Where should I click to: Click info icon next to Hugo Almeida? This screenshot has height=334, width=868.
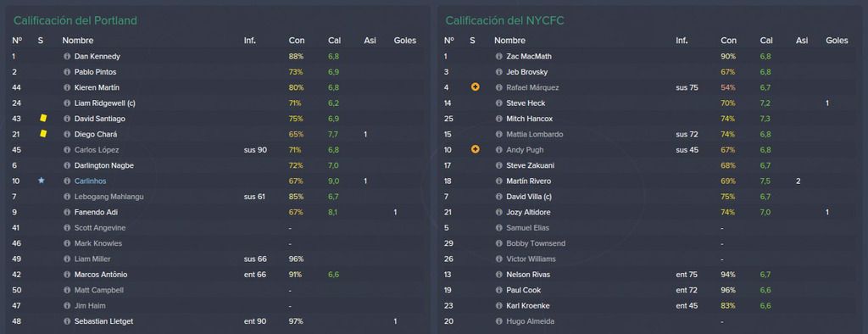(x=498, y=321)
